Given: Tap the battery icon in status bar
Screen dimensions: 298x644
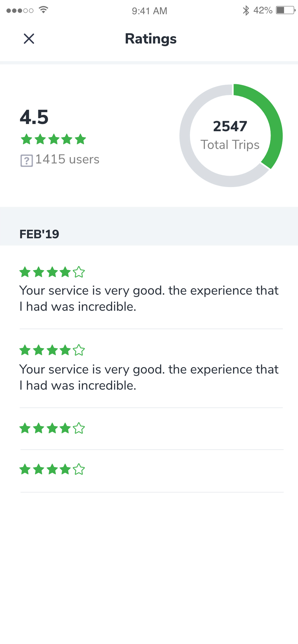Looking at the screenshot, I should click(x=286, y=10).
